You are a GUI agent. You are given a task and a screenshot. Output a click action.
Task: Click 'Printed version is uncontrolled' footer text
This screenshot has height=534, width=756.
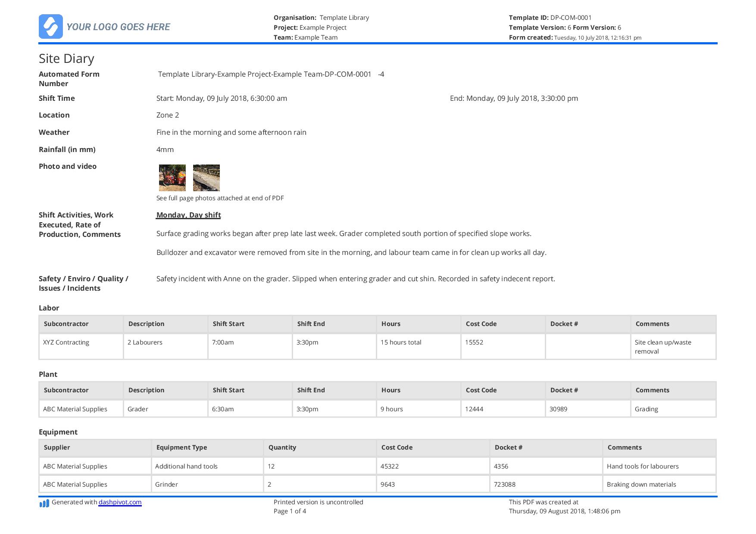pos(318,502)
